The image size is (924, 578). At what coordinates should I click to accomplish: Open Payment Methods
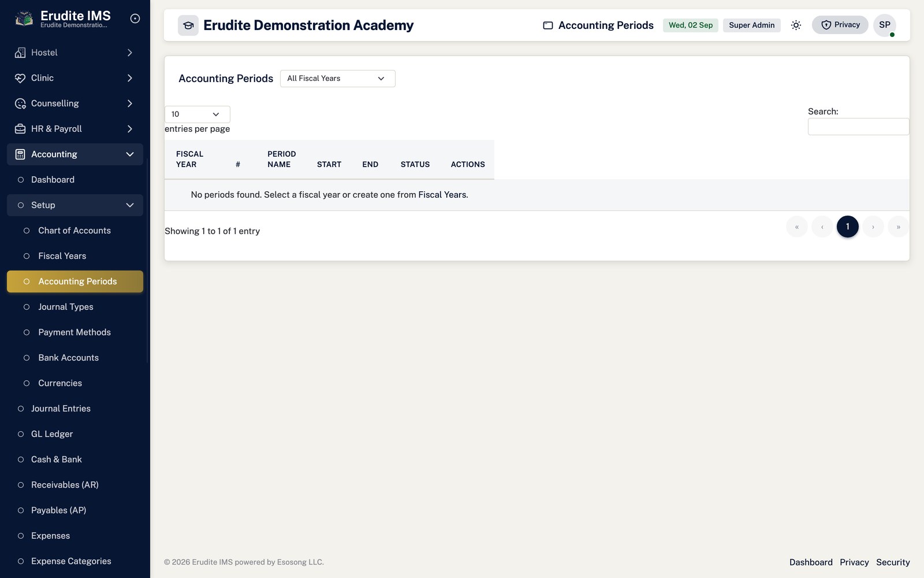coord(75,332)
